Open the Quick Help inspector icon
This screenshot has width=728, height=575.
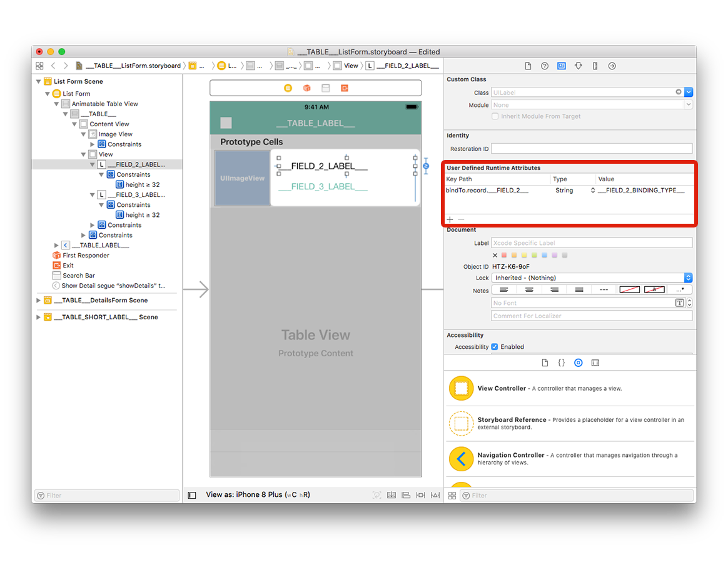point(545,66)
